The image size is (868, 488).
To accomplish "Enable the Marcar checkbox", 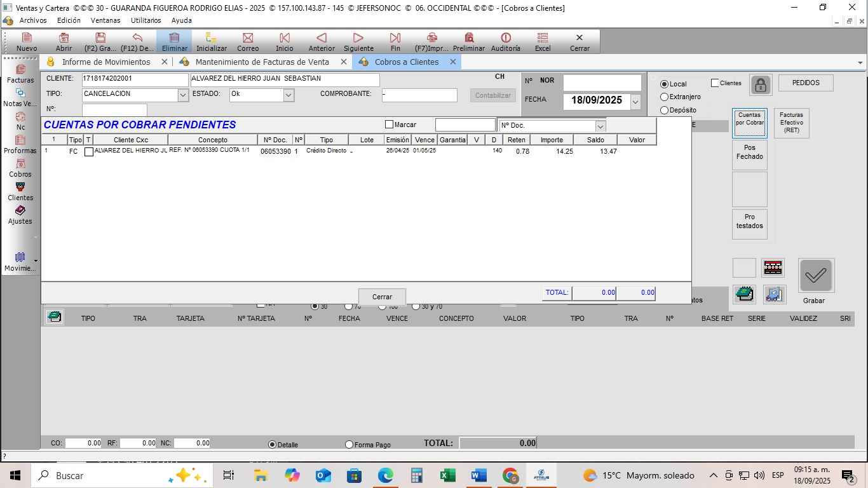I will [390, 125].
